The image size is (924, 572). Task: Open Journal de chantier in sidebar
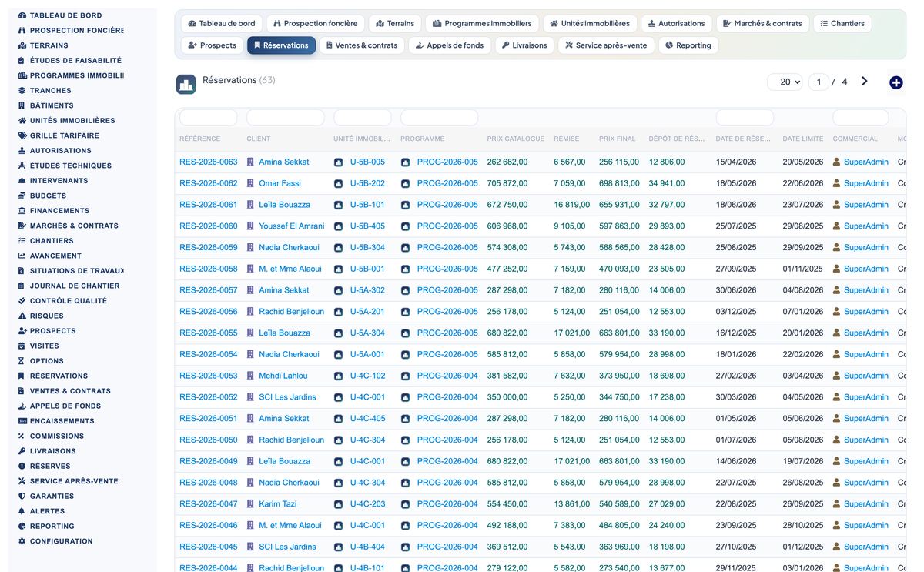click(69, 286)
